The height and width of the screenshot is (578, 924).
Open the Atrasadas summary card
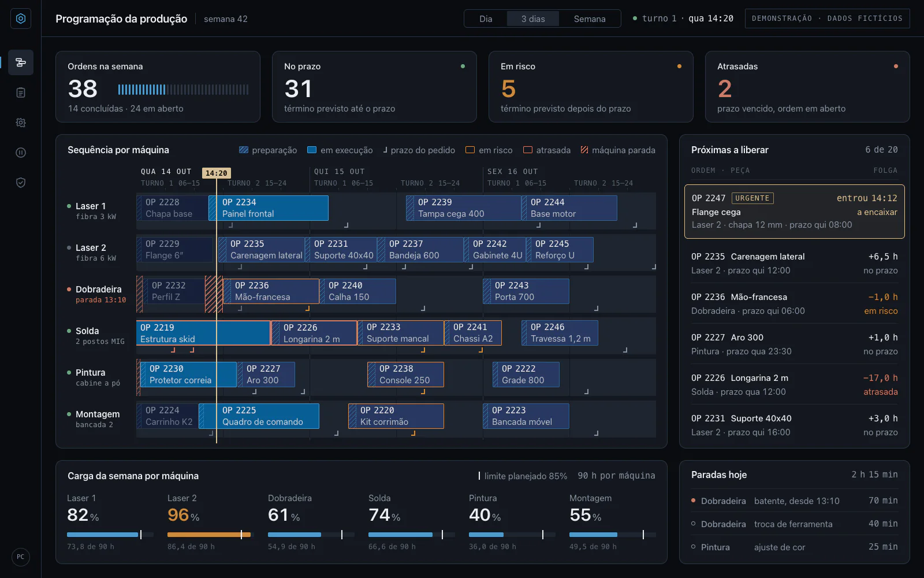coord(807,87)
